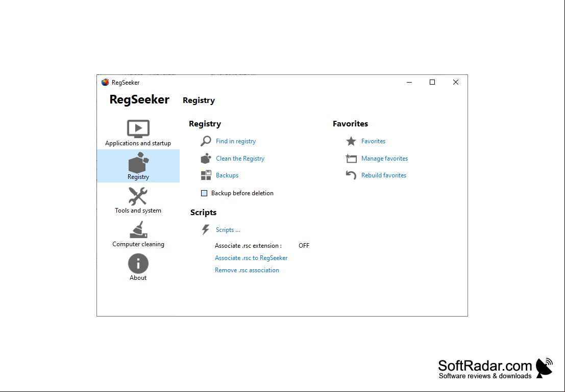Click the Manage favorites folder icon

(351, 159)
